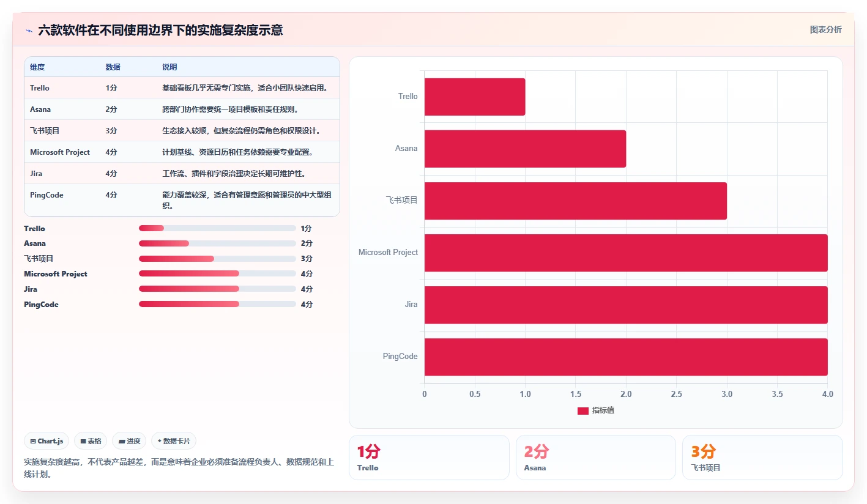Click the 0.5 tick on the chart x-axis
The width and height of the screenshot is (867, 504).
pos(475,395)
